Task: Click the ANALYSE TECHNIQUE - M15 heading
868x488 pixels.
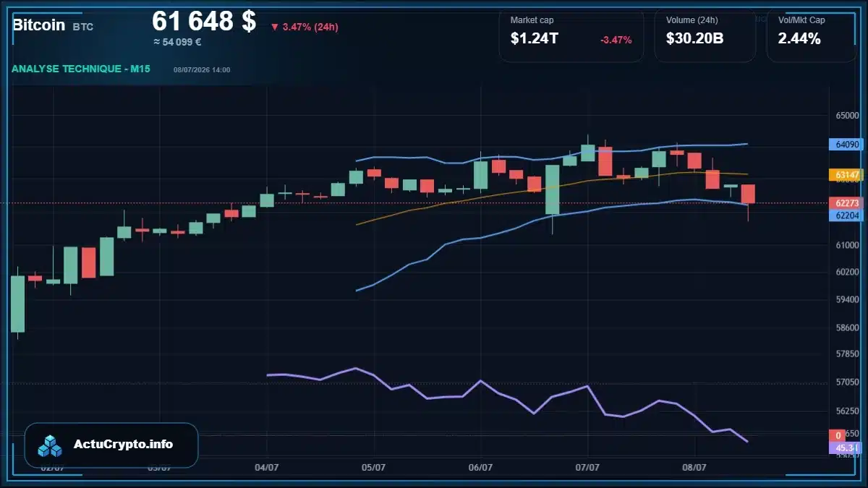Action: click(81, 69)
